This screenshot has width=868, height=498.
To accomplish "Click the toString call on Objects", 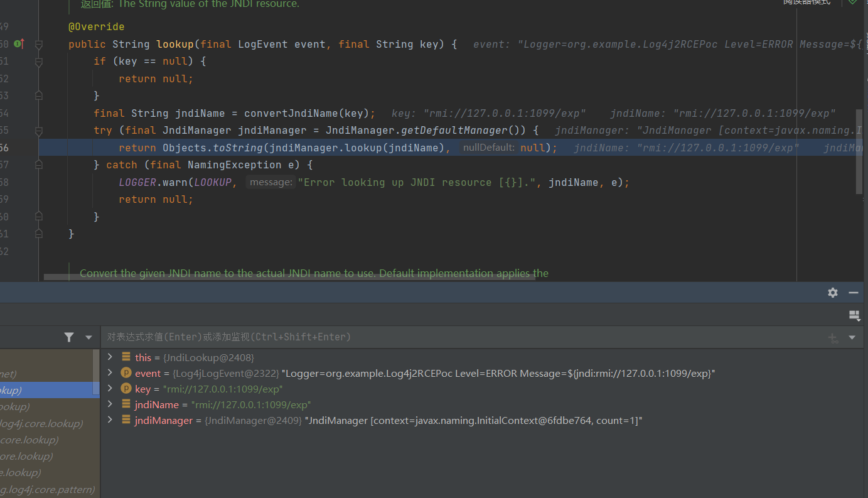I will tap(237, 148).
